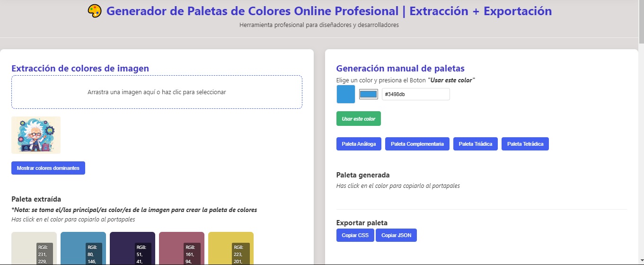Click Copiar CSS export button
644x265 pixels.
point(355,235)
